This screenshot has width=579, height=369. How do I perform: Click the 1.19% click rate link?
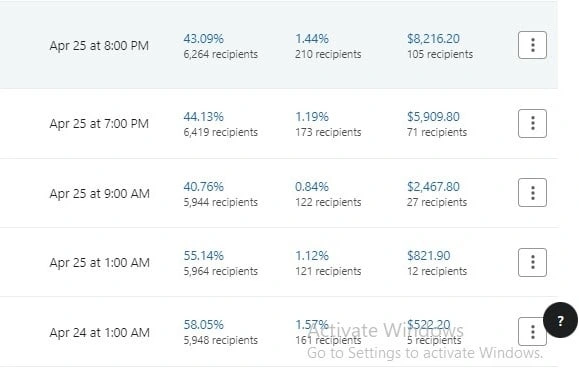[x=312, y=117]
